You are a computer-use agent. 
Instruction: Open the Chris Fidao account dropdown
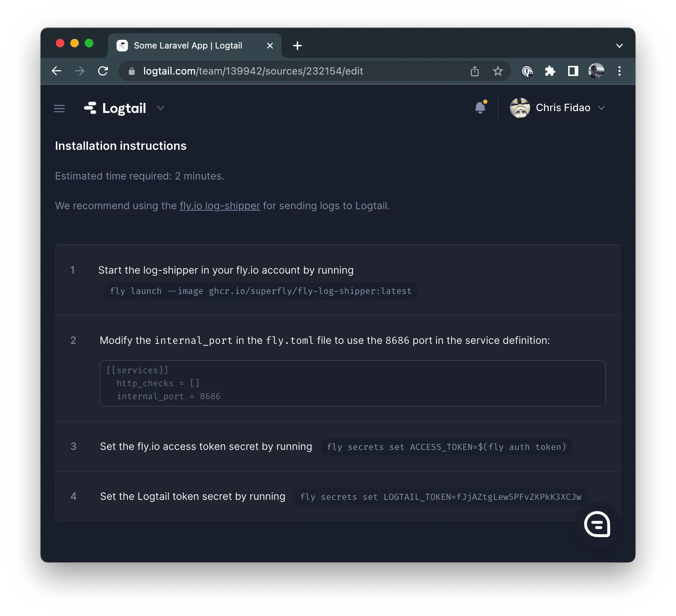click(x=558, y=108)
